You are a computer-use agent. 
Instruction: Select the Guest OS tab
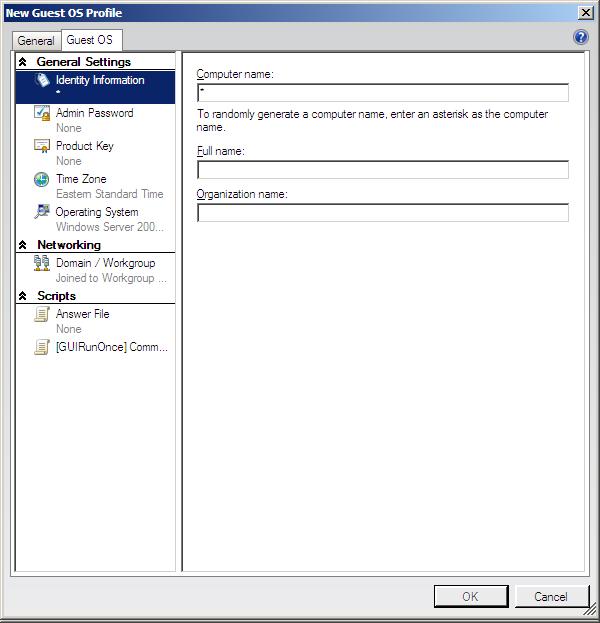(x=89, y=40)
